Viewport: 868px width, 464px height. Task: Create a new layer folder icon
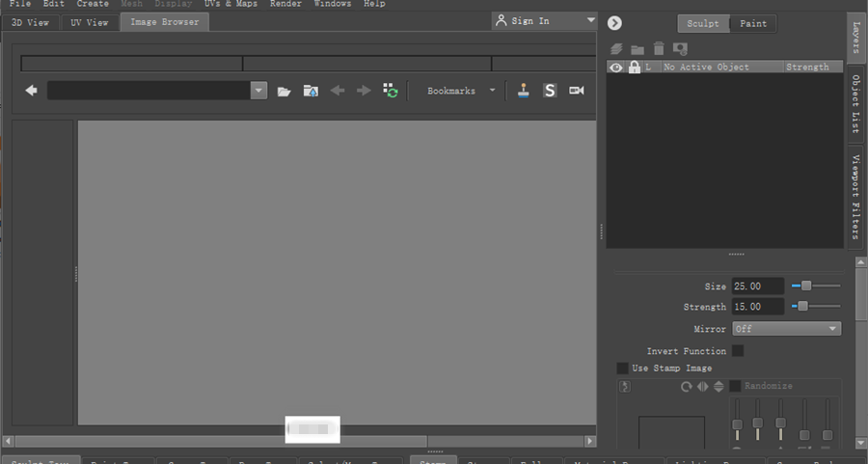[637, 50]
